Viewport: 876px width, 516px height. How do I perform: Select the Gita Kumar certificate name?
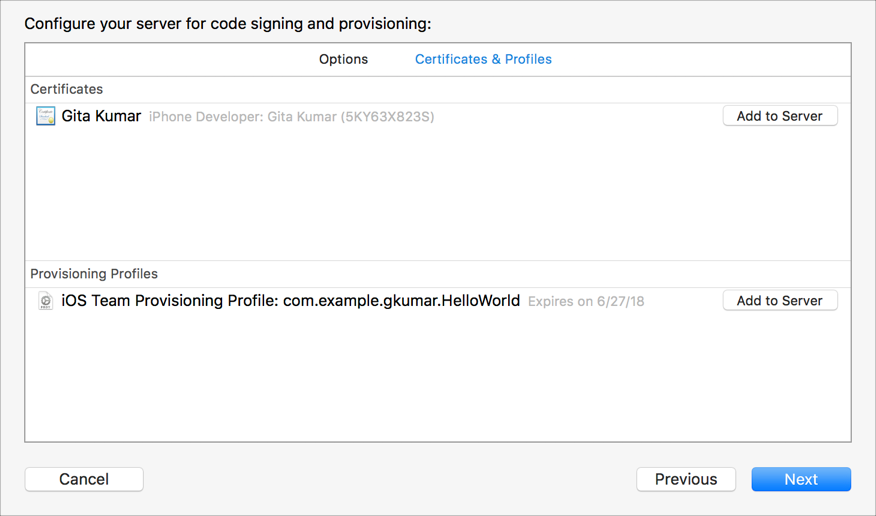click(101, 116)
